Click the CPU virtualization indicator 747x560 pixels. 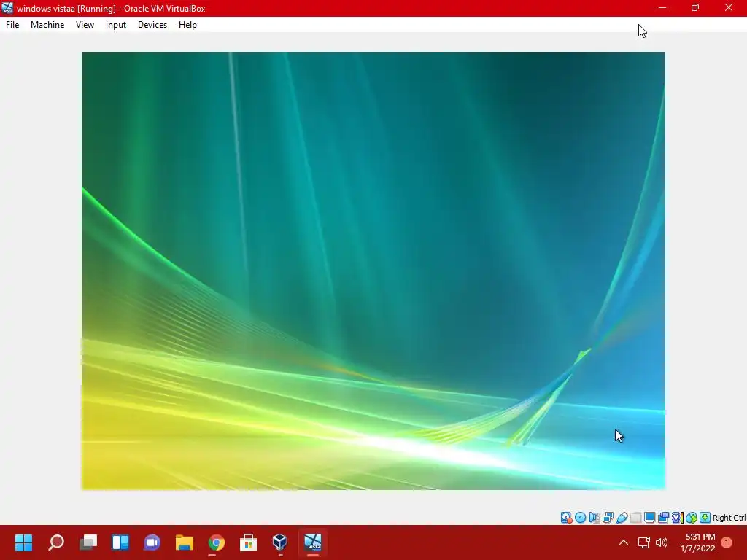pyautogui.click(x=678, y=518)
